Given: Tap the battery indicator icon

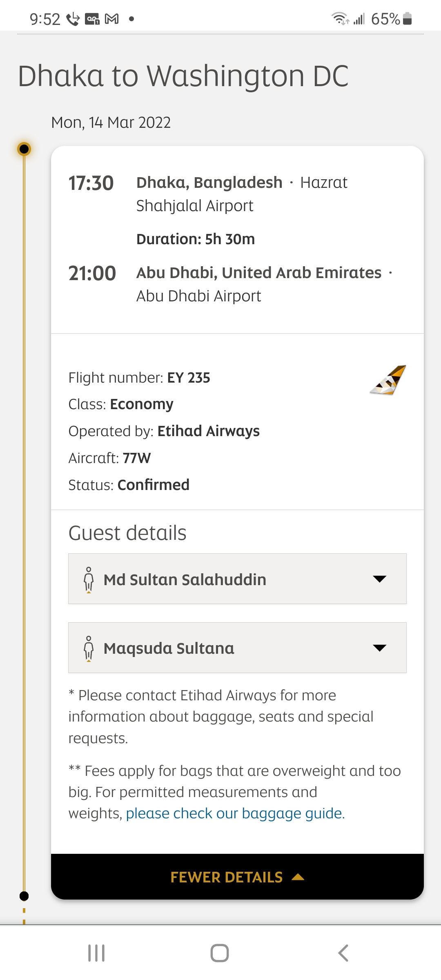Looking at the screenshot, I should [407, 19].
